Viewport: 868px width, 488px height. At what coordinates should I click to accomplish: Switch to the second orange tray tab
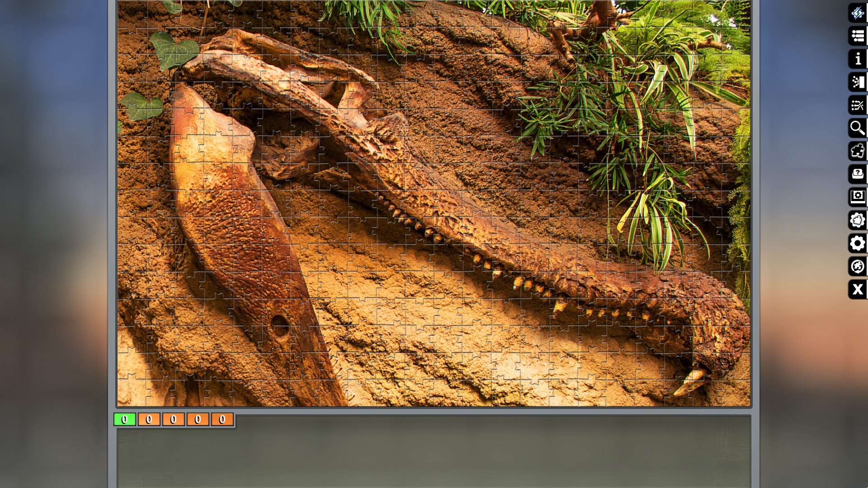coord(174,419)
